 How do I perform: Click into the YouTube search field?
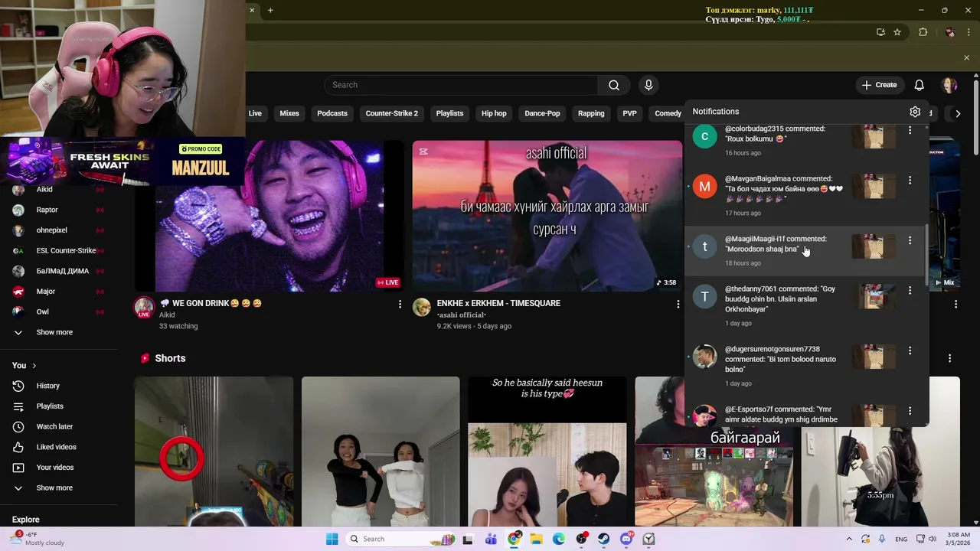point(461,85)
